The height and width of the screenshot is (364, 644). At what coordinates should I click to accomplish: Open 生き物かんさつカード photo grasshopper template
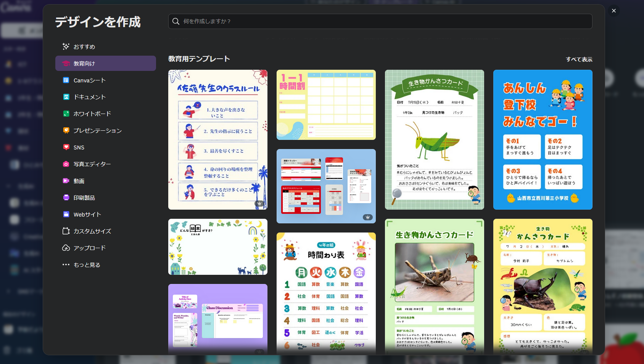point(435,287)
